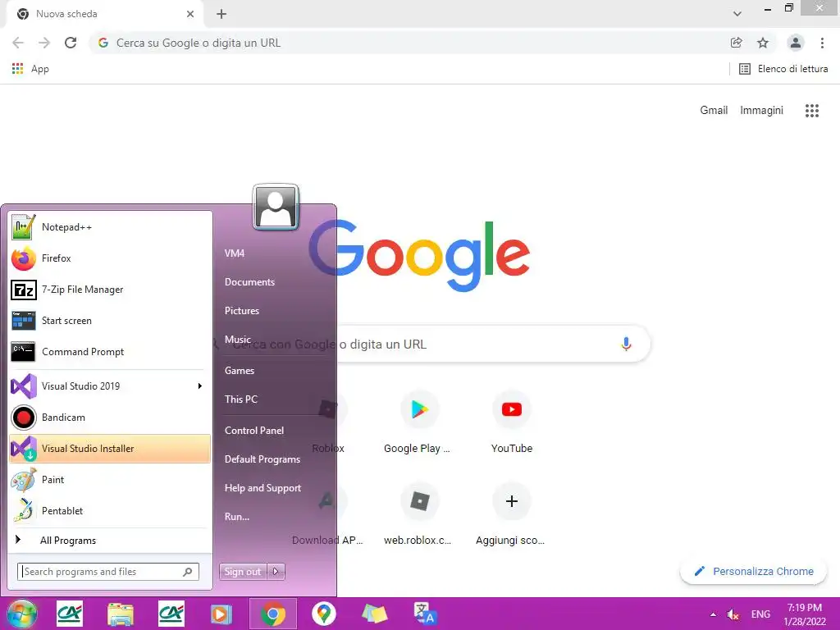Click the muted volume tray icon
This screenshot has height=630, width=840.
(x=733, y=614)
